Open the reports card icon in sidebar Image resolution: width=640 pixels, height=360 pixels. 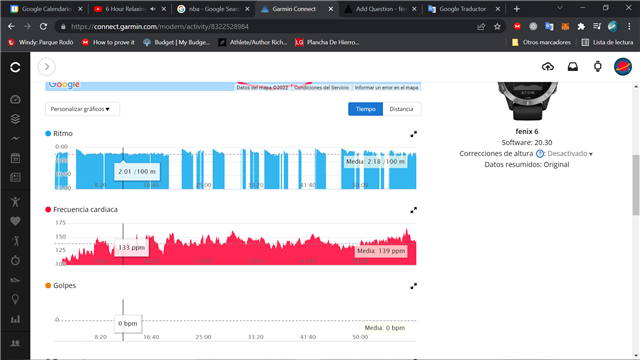click(x=15, y=177)
